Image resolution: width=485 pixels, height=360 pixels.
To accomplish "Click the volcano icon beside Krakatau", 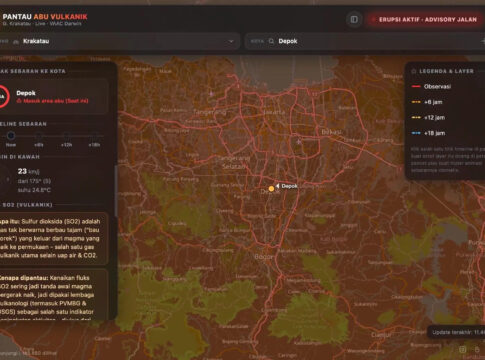I will click(x=16, y=42).
